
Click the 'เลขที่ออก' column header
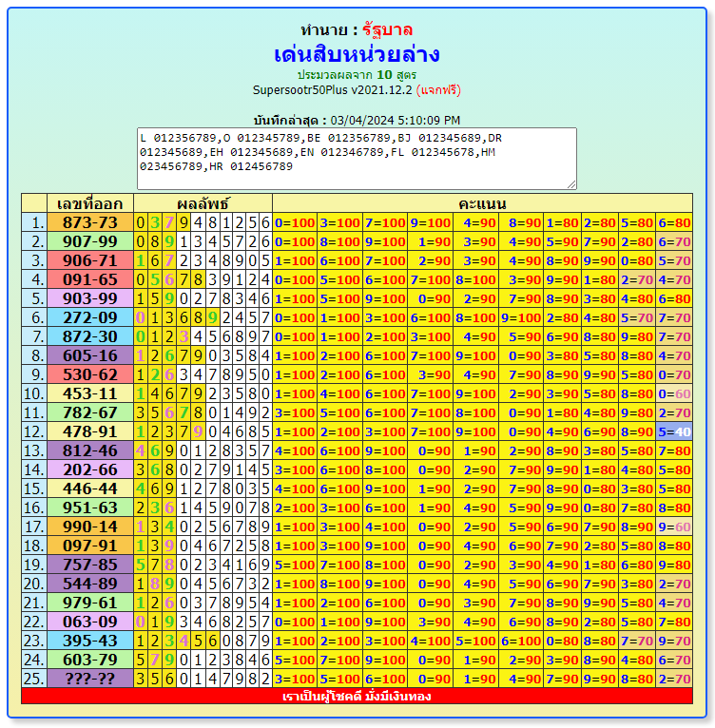(90, 203)
